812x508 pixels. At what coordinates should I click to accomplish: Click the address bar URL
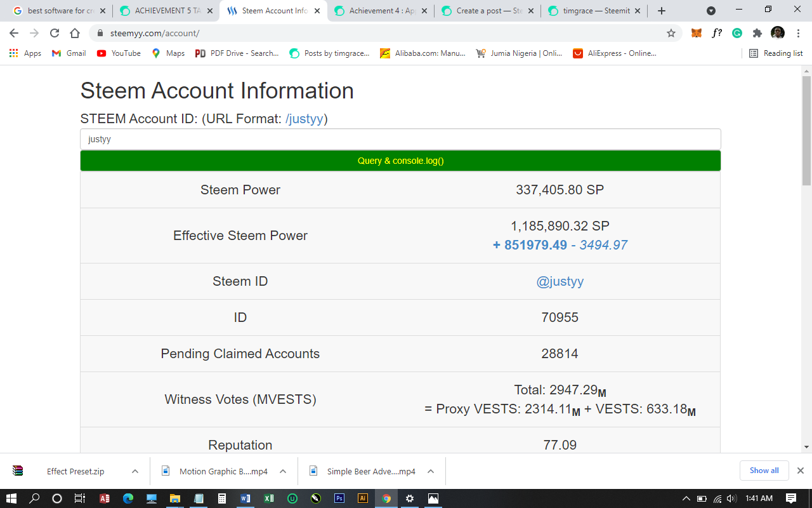tap(155, 33)
